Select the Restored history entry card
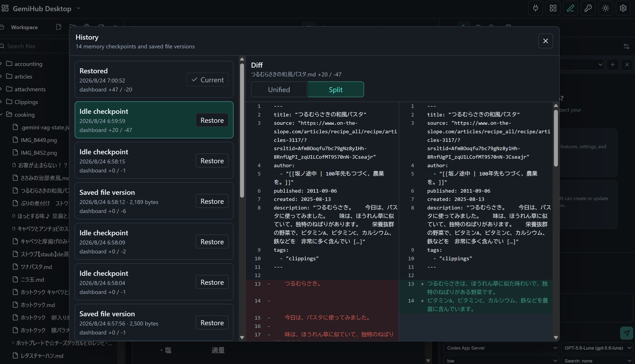635x364 pixels. [x=154, y=79]
